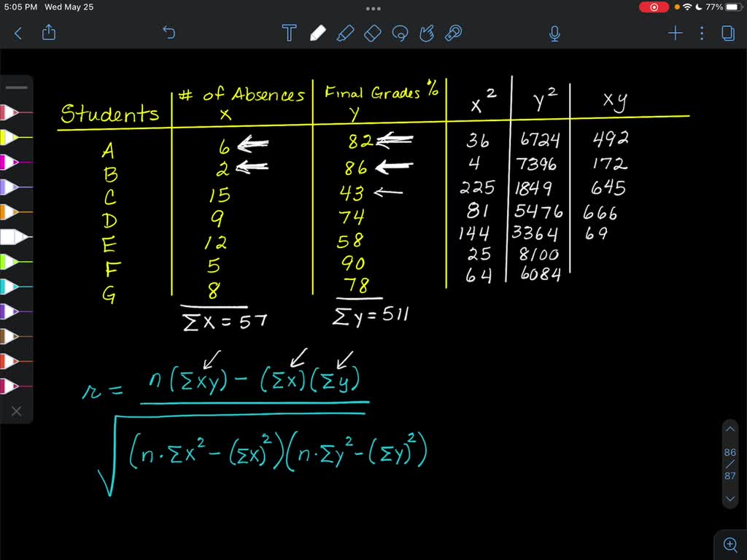Screen dimensions: 747x560
Task: Go back to the notes library
Action: 18,33
